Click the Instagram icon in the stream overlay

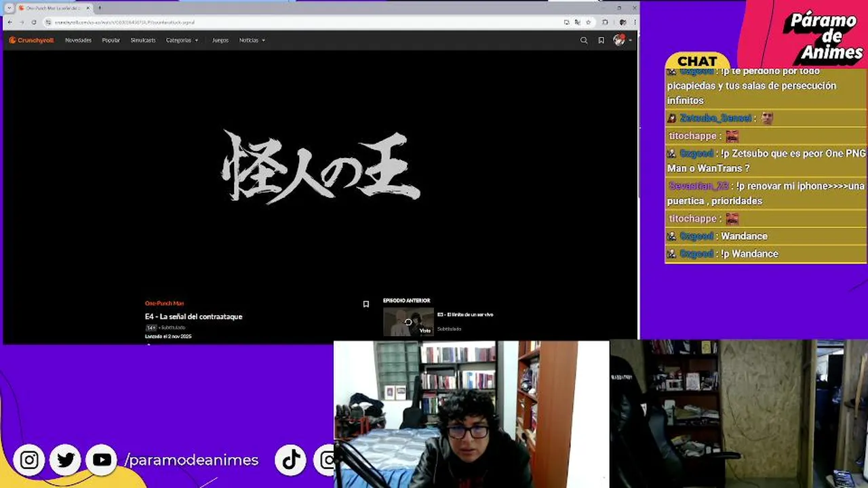click(x=29, y=460)
